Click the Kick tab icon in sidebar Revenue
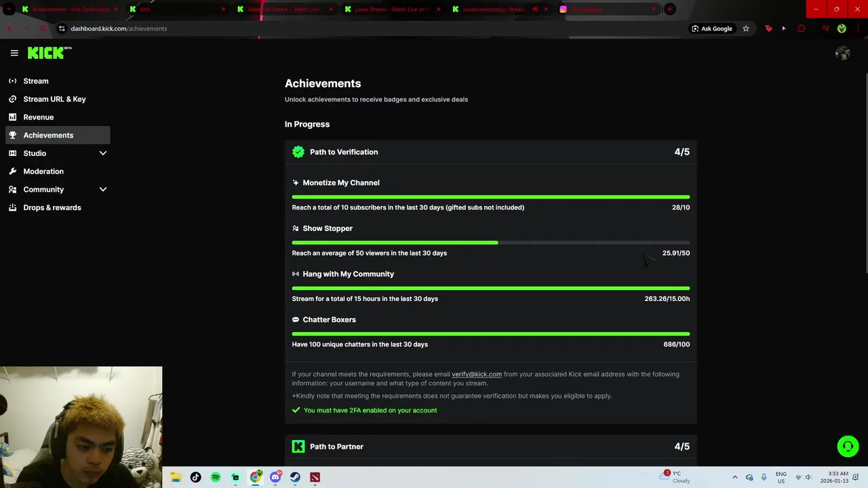868x488 pixels. click(x=12, y=117)
